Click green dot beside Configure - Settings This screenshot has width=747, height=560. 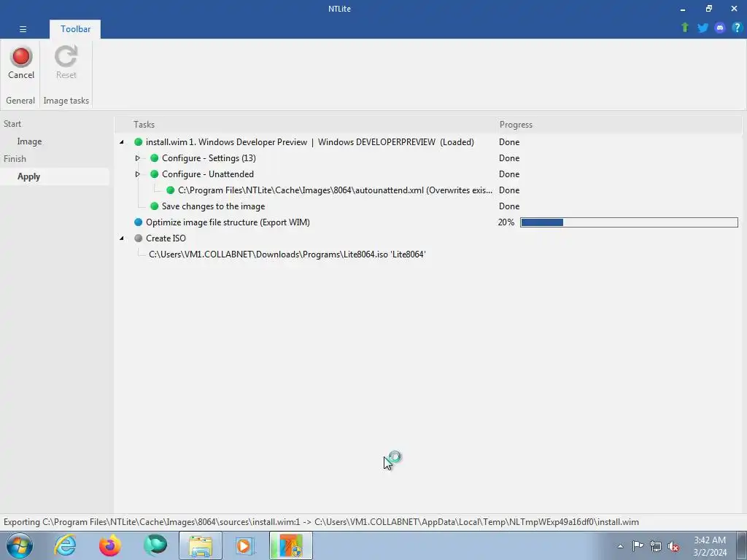(x=155, y=158)
